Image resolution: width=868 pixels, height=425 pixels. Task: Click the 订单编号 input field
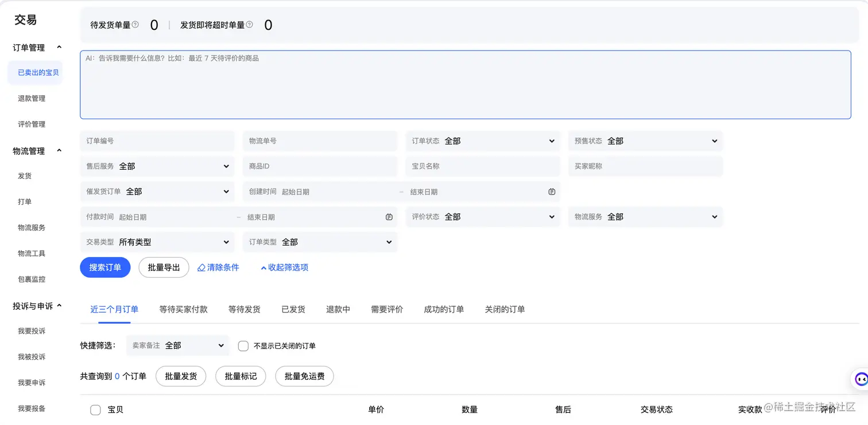(x=157, y=141)
